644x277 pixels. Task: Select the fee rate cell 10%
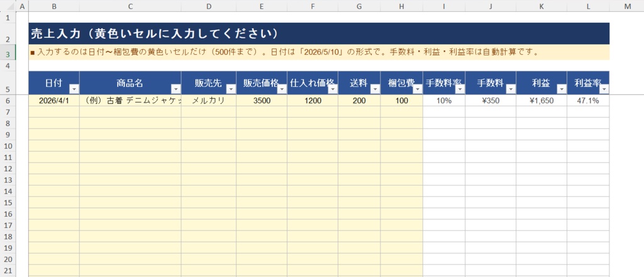pos(444,101)
